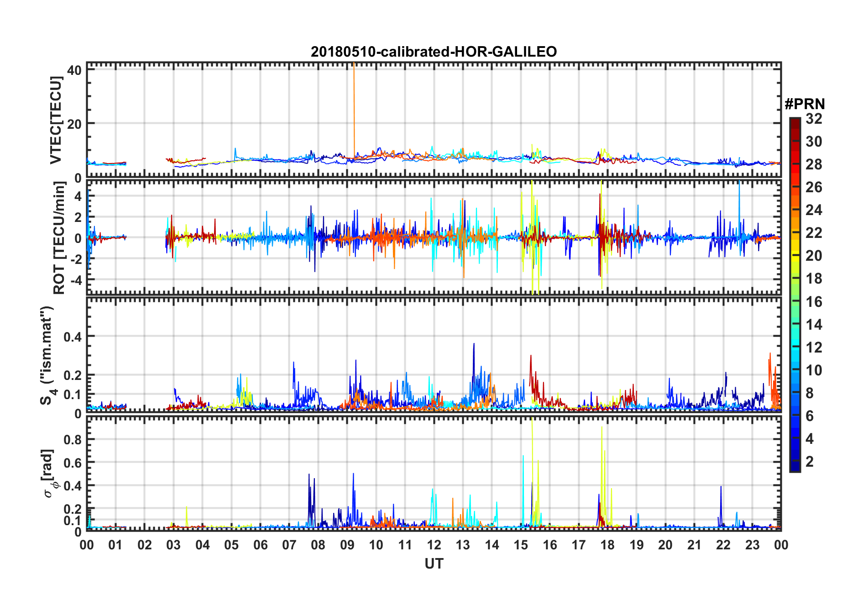Click the S4 ("ism.mat") axis label
868x590 pixels.
pyautogui.click(x=47, y=356)
